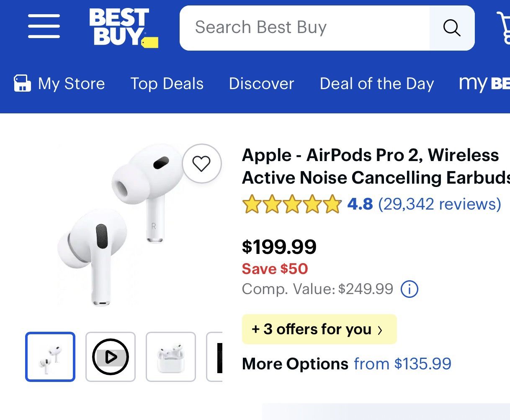510x420 pixels.
Task: Select the first earbuds thumbnail
Action: pos(50,357)
